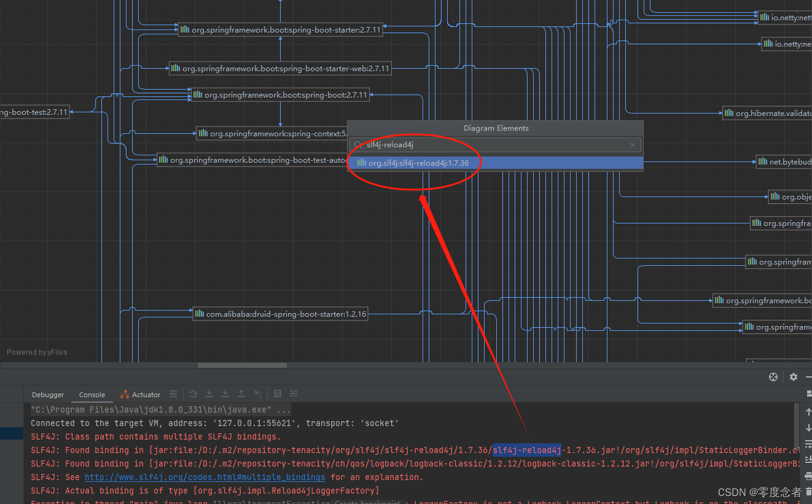Click the print console output icon

coord(808,475)
